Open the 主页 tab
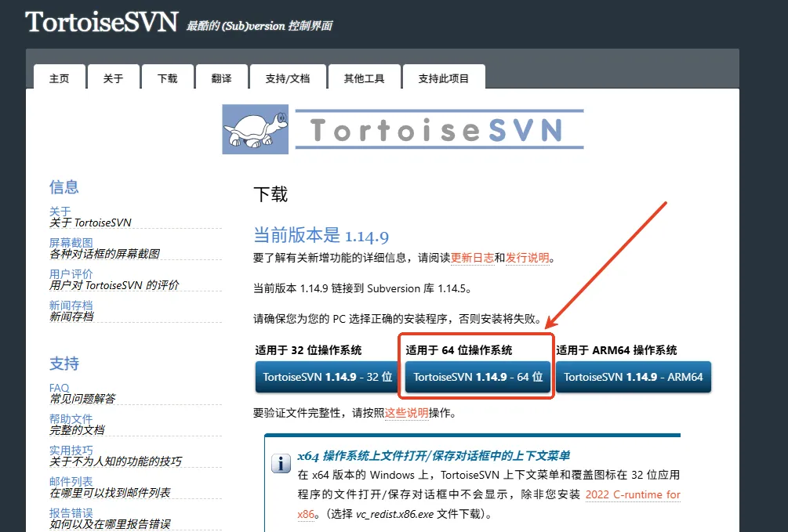Image resolution: width=788 pixels, height=532 pixels. pos(60,78)
